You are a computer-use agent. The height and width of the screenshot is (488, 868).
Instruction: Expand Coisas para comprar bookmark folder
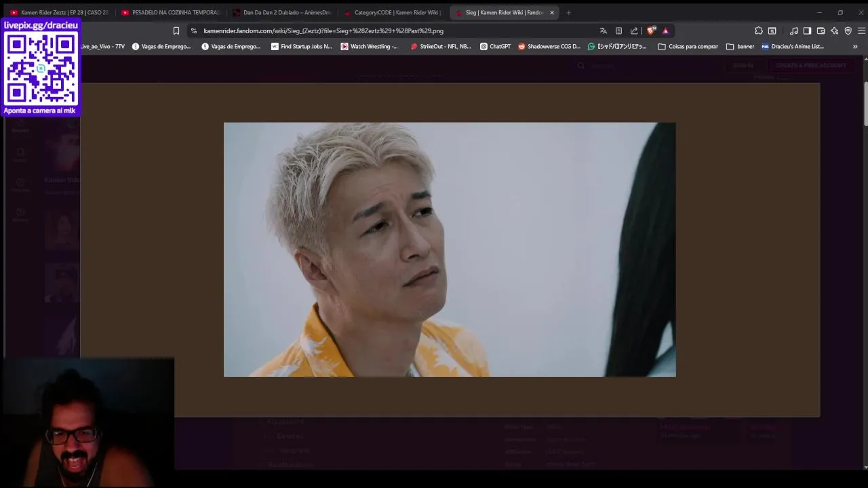click(x=688, y=47)
